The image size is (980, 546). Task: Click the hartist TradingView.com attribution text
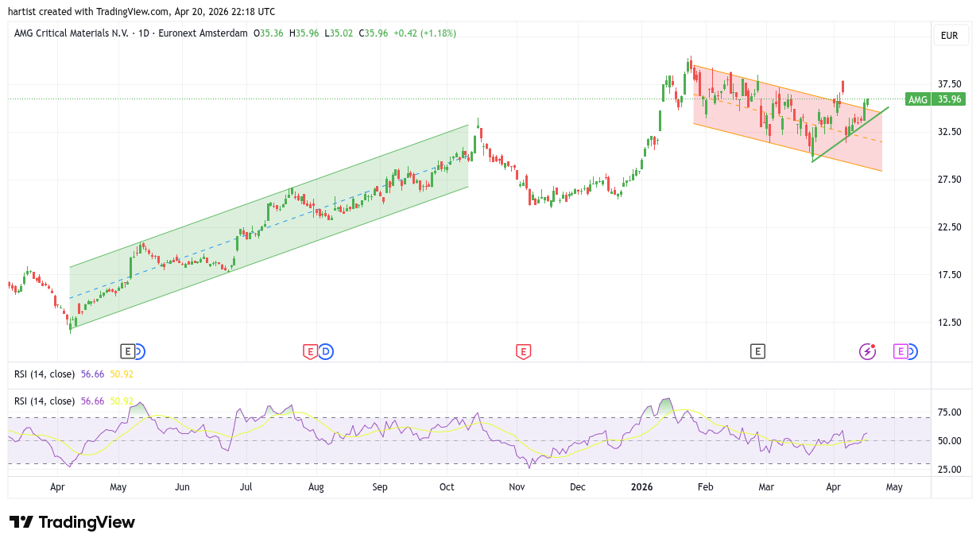(x=141, y=12)
